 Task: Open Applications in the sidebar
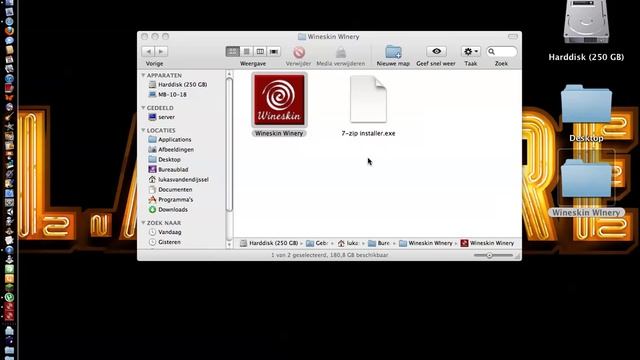pos(170,139)
